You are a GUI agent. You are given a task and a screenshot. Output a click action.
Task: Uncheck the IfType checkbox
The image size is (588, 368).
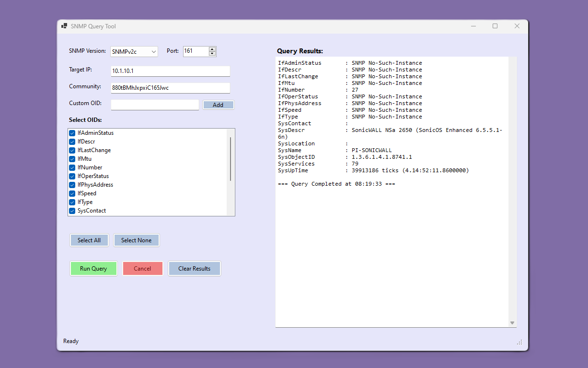(72, 202)
